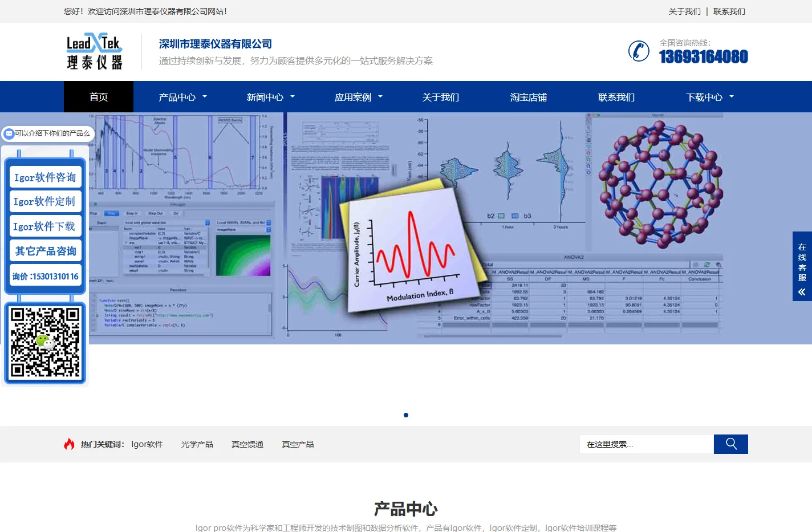This screenshot has height=532, width=812.
Task: Click the 13693164080 hotline number
Action: tap(704, 56)
